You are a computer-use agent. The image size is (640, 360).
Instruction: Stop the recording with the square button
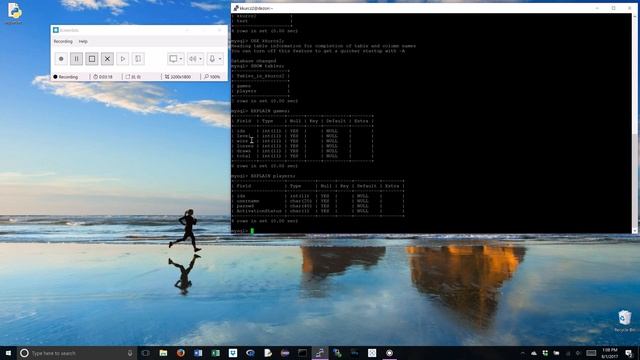[x=92, y=59]
